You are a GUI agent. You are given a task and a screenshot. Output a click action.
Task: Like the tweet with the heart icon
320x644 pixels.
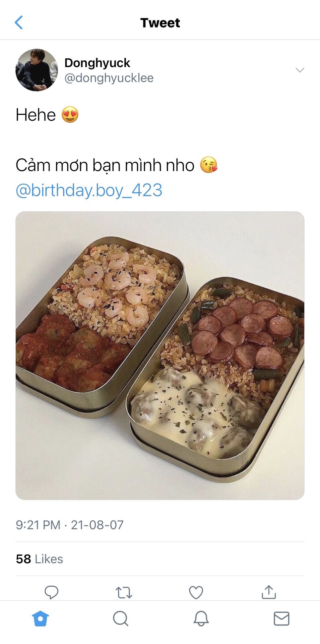(196, 592)
